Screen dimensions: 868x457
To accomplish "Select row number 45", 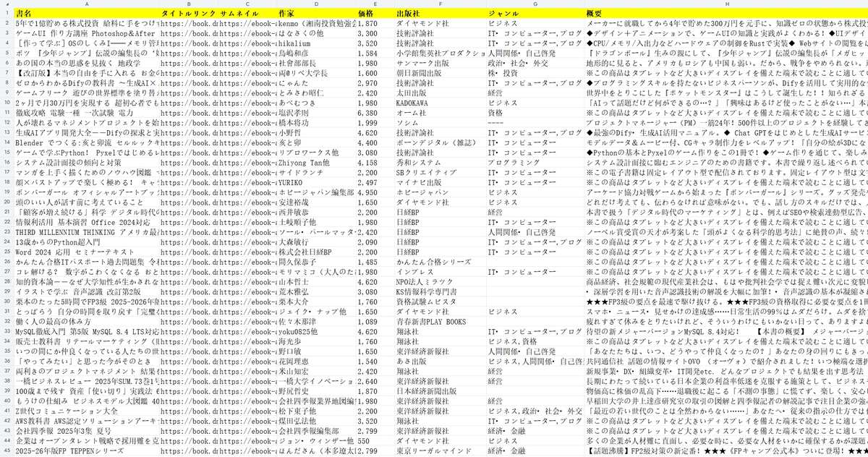I will pos(7,450).
